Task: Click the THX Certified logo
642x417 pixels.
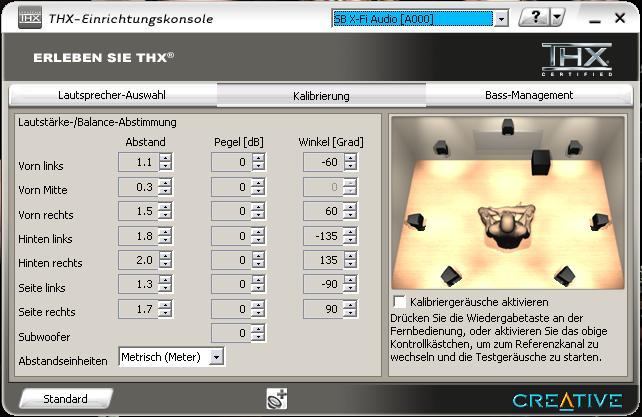Action: (577, 59)
